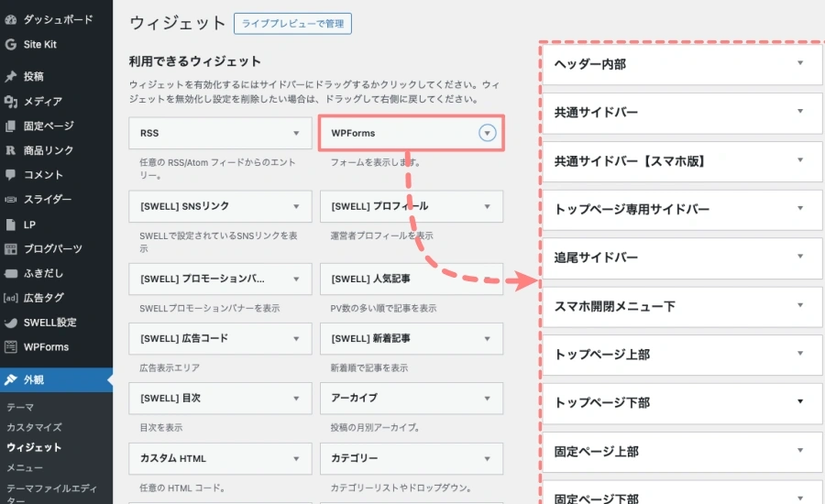
Task: Expand トップページ専用サイドバー area
Action: [x=800, y=208]
